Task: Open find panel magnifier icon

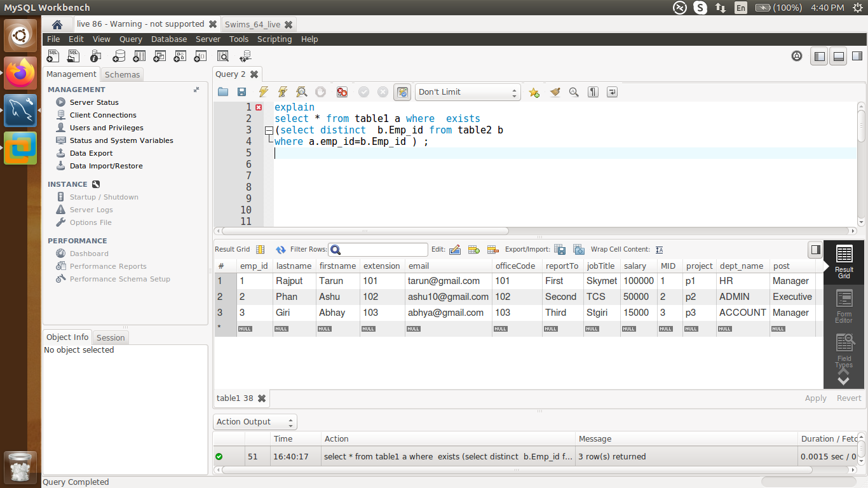Action: (574, 92)
